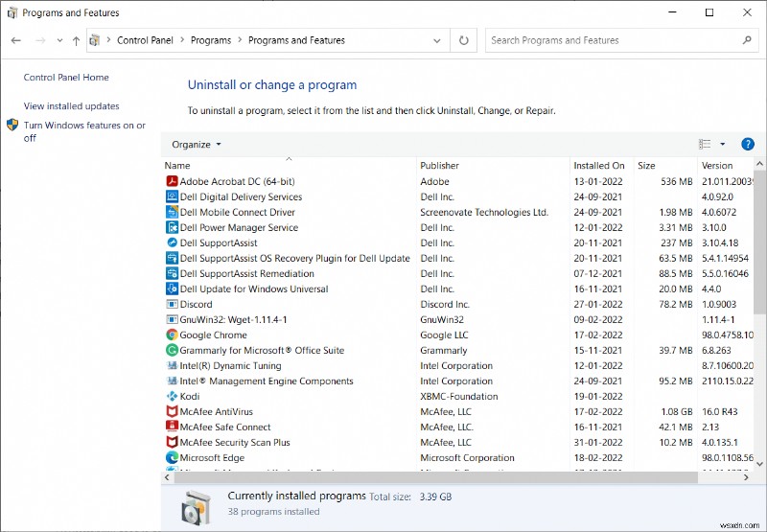This screenshot has height=532, width=767.
Task: Click the Intel(R) Dynamic Tuning icon
Action: click(x=172, y=365)
